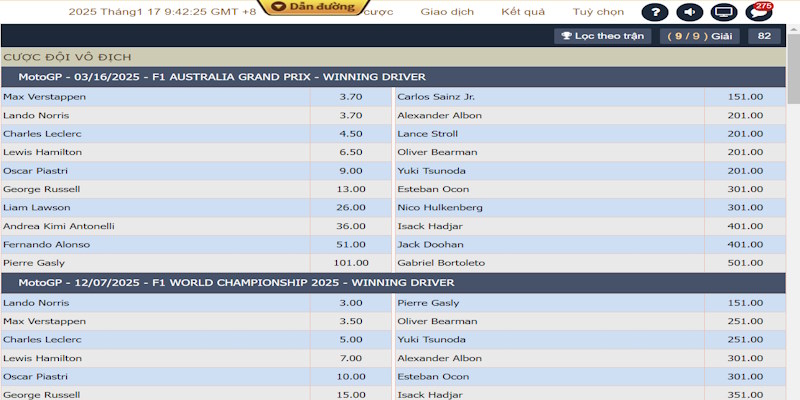Toggle the sound speaker icon
The width and height of the screenshot is (800, 400).
(x=689, y=12)
